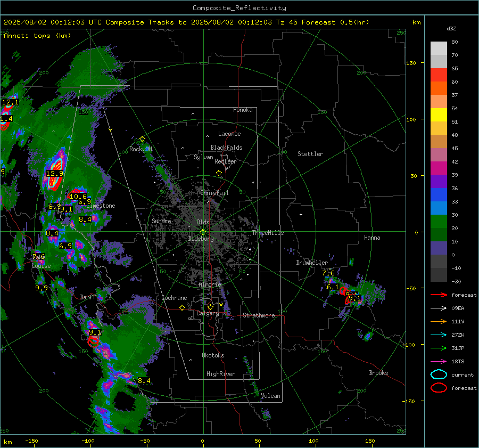Click the Lacombe city label
The width and height of the screenshot is (479, 448).
coord(229,134)
